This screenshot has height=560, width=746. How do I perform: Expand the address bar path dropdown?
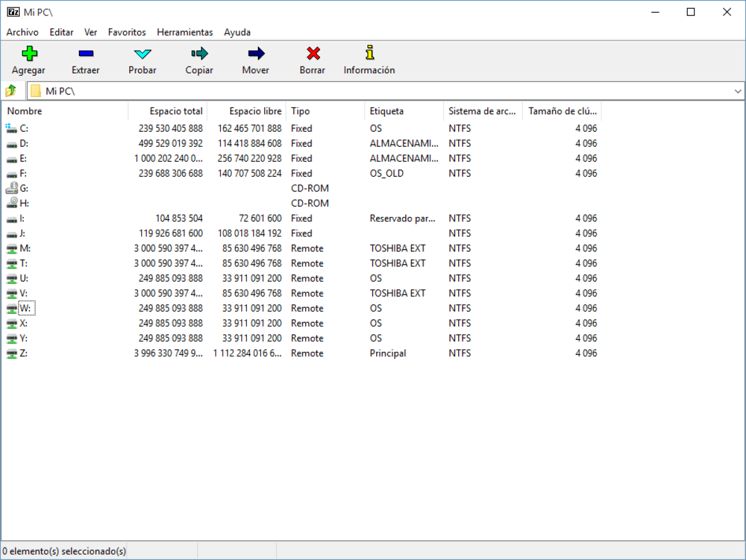pos(738,91)
